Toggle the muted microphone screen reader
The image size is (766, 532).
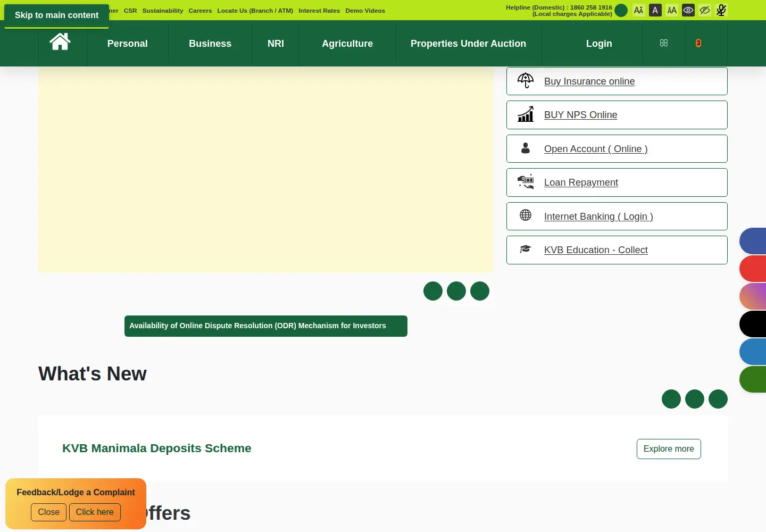tap(721, 10)
